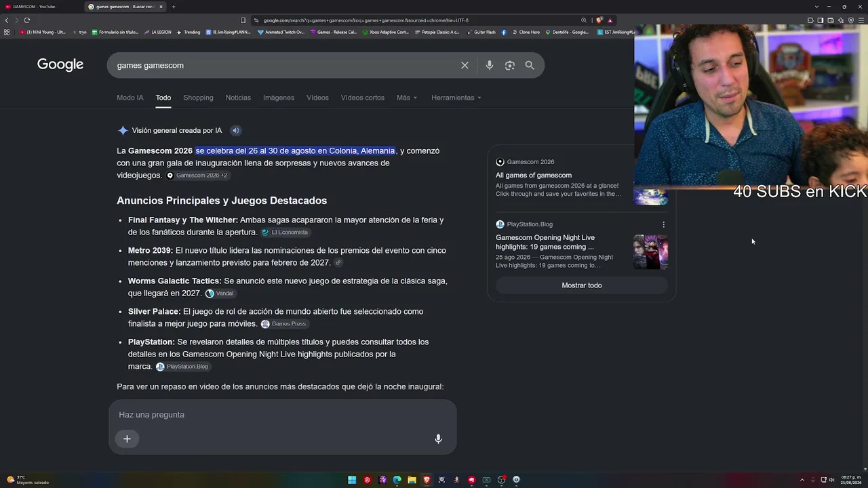This screenshot has height=488, width=868.
Task: Open the PlayStation.Blog result thumbnail
Action: pos(650,251)
